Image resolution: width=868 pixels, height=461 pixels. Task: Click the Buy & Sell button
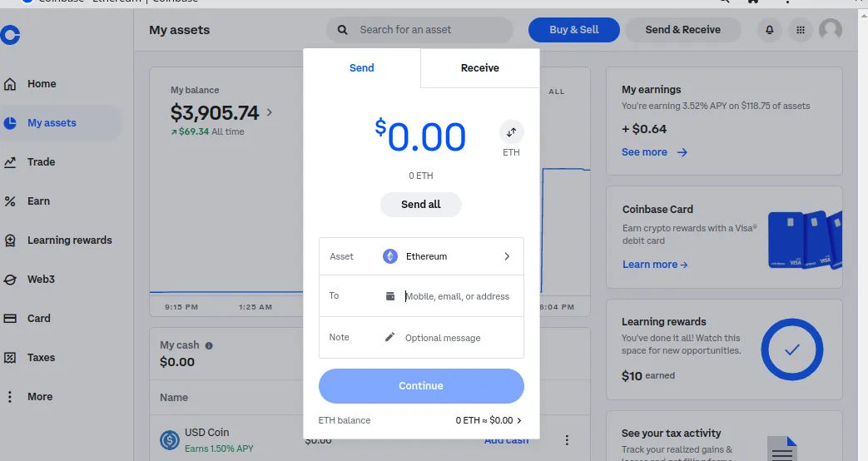(x=573, y=30)
